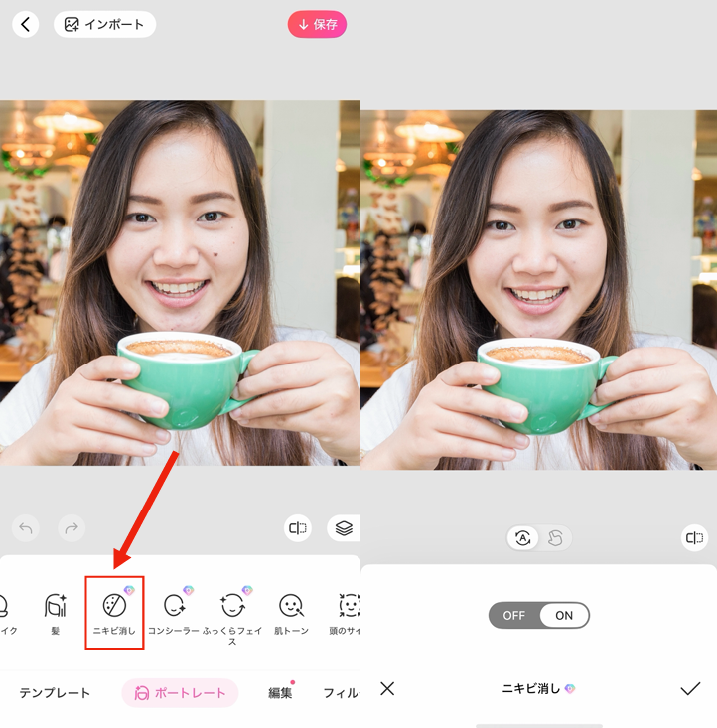The width and height of the screenshot is (717, 728).
Task: Tap the back arrow at top left
Action: [x=26, y=24]
